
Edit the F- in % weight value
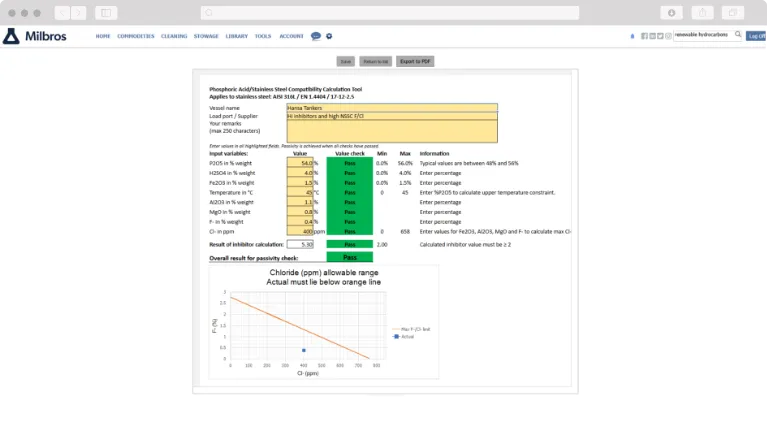pyautogui.click(x=300, y=222)
